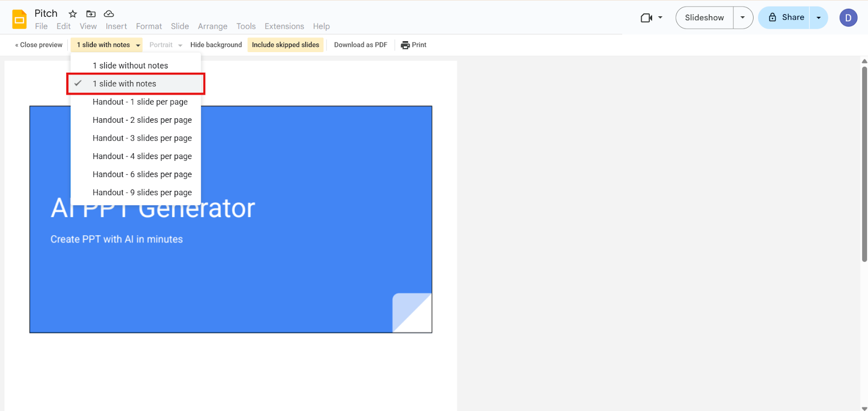Viewport: 868px width, 411px height.
Task: Open the Edit menu
Action: [x=63, y=26]
